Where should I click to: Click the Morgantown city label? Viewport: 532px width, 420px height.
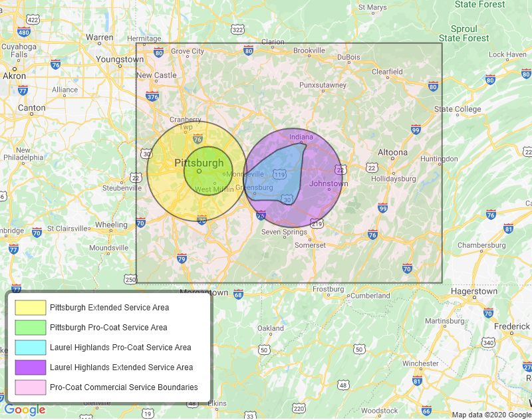204,292
